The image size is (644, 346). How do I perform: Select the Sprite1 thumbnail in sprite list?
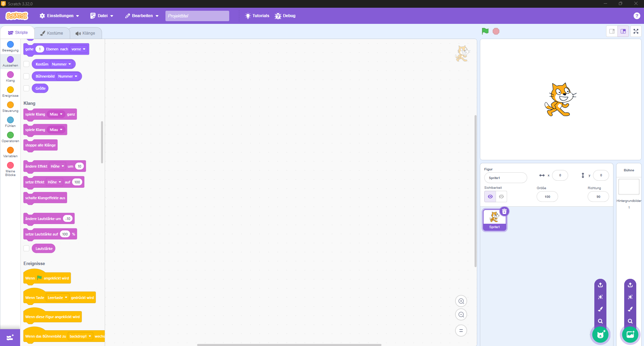point(494,220)
